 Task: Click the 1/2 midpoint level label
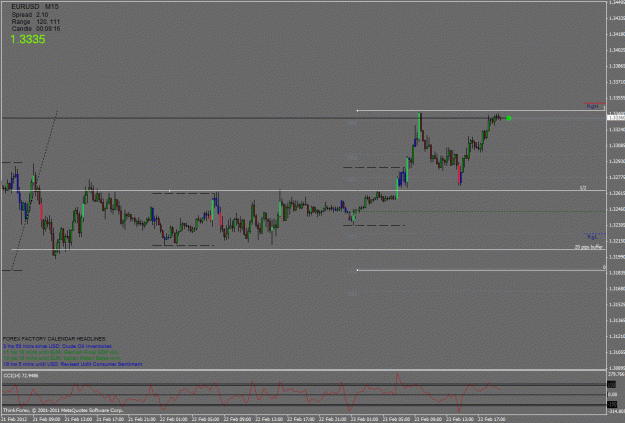point(583,188)
